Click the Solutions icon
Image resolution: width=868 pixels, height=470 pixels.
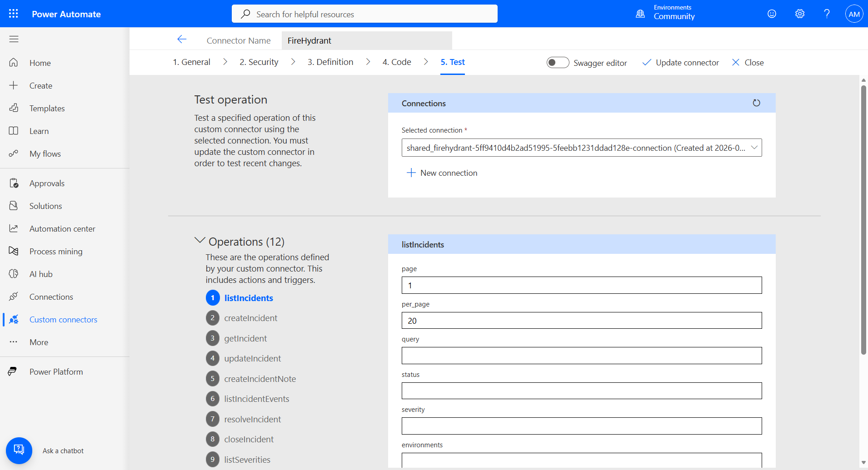[x=14, y=206]
